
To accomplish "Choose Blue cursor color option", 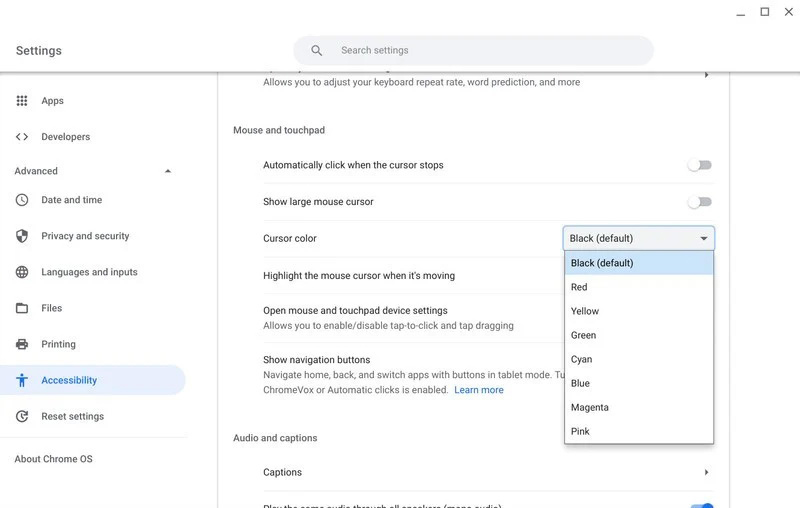I will pyautogui.click(x=639, y=383).
